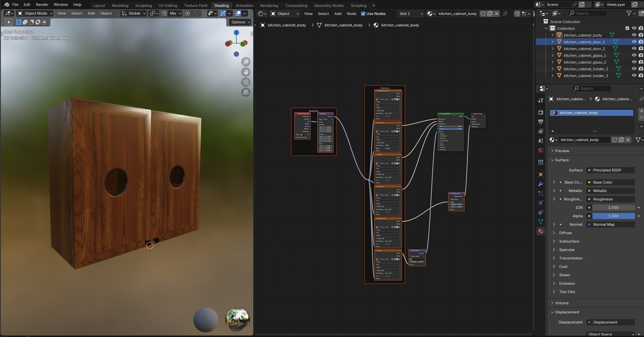Switch to the Layout workspace tab

tap(99, 5)
